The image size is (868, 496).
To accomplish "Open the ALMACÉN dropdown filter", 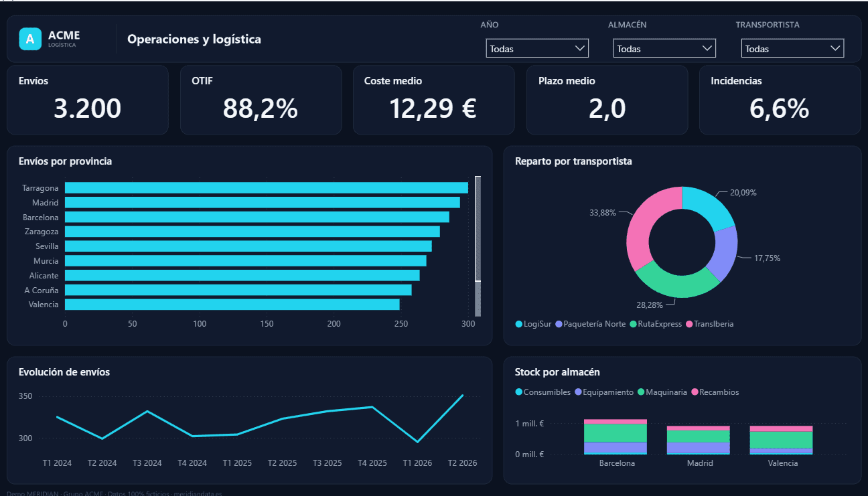I will click(x=664, y=48).
